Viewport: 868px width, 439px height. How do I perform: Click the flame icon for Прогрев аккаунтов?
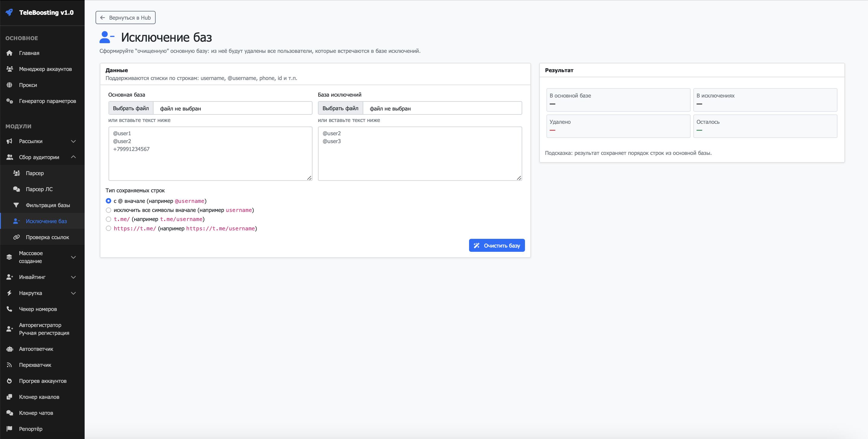coord(9,381)
